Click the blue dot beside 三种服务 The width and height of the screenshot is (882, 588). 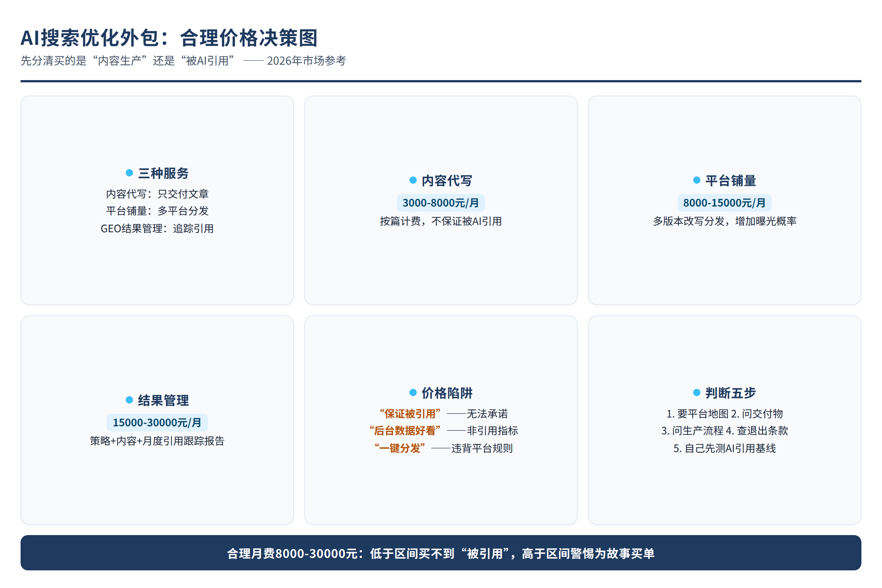point(129,173)
